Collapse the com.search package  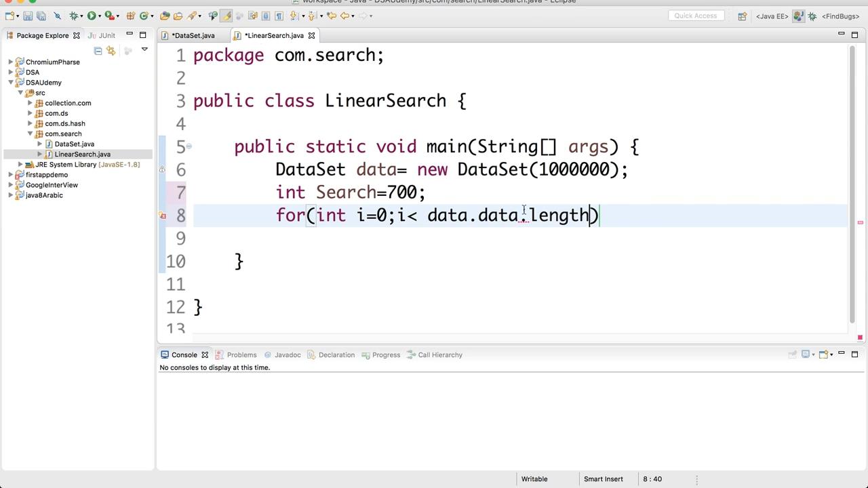tap(31, 134)
